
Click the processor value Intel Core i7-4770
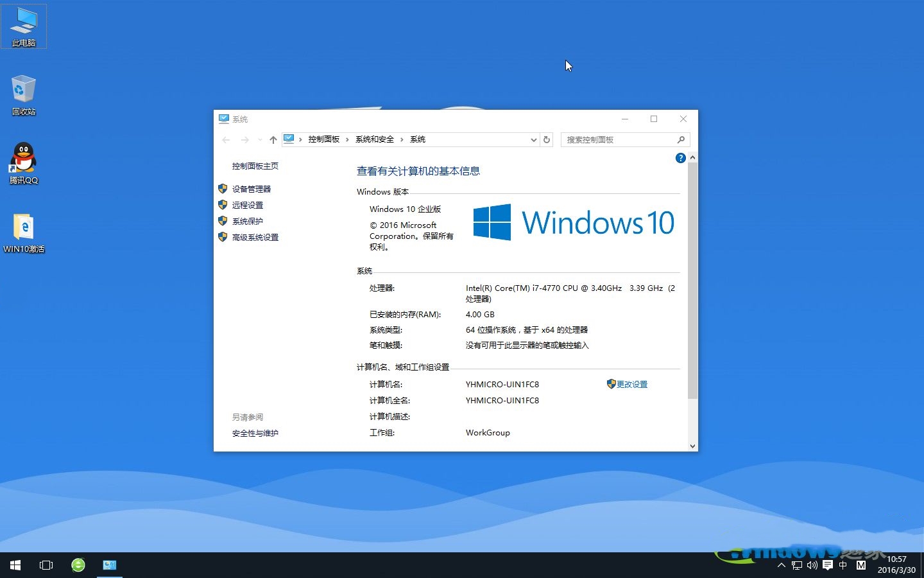click(x=570, y=293)
